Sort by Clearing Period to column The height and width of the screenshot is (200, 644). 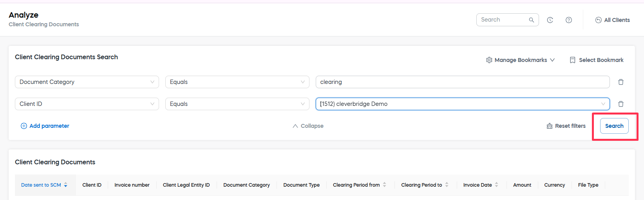447,185
